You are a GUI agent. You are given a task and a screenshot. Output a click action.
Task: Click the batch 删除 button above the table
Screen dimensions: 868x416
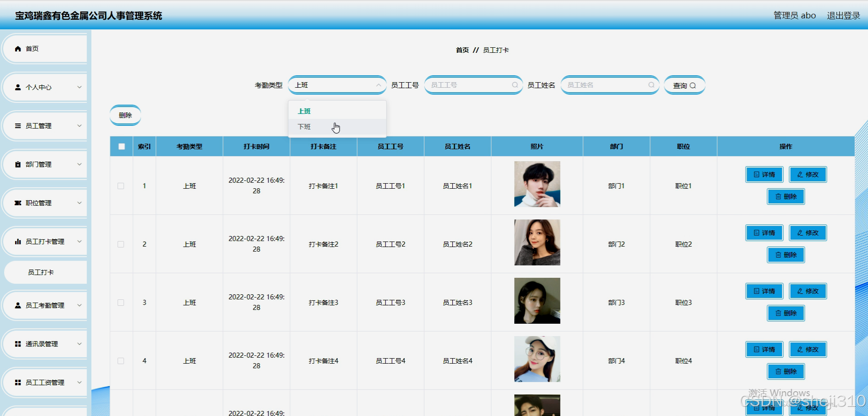pos(125,115)
